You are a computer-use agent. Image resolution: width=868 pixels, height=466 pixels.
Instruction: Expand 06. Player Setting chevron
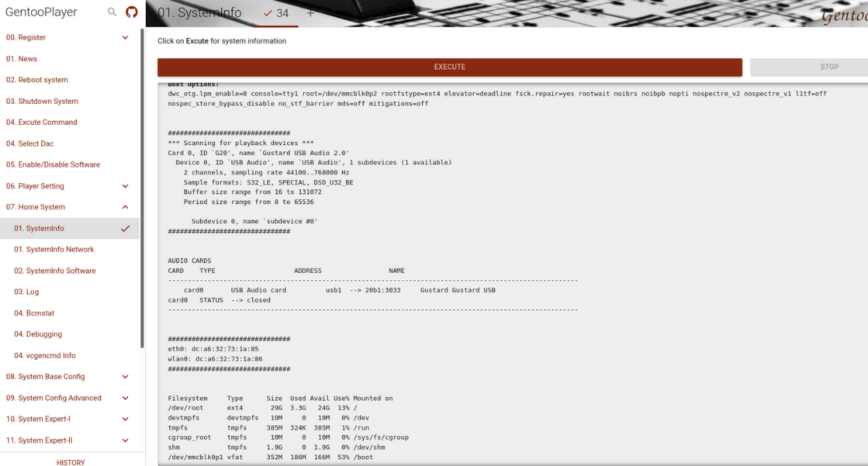click(x=125, y=186)
